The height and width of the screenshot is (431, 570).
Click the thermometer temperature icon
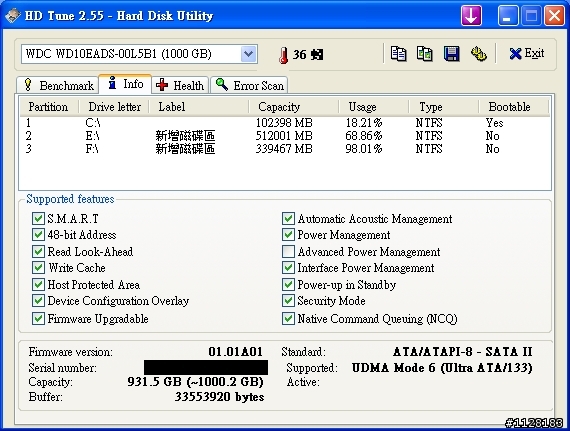pyautogui.click(x=284, y=55)
